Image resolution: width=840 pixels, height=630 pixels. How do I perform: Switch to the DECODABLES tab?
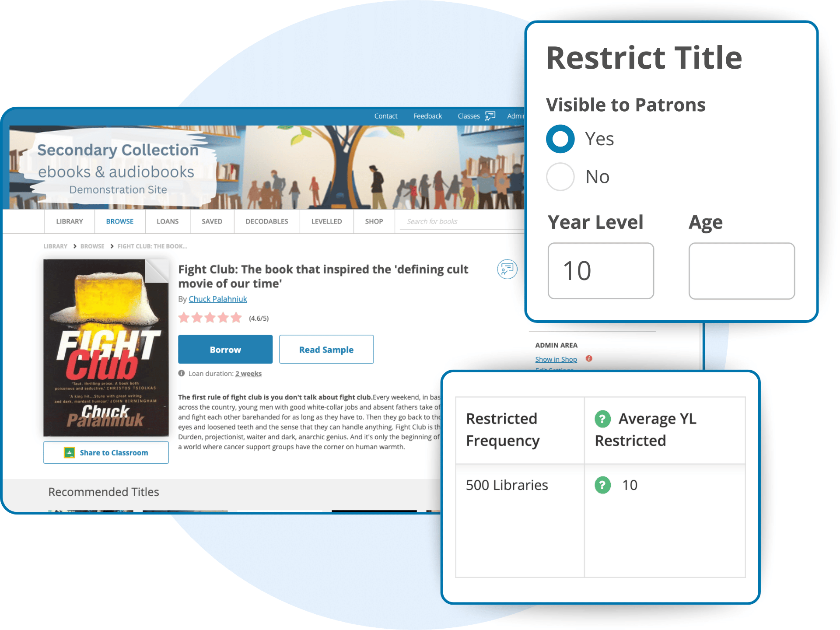pyautogui.click(x=266, y=221)
